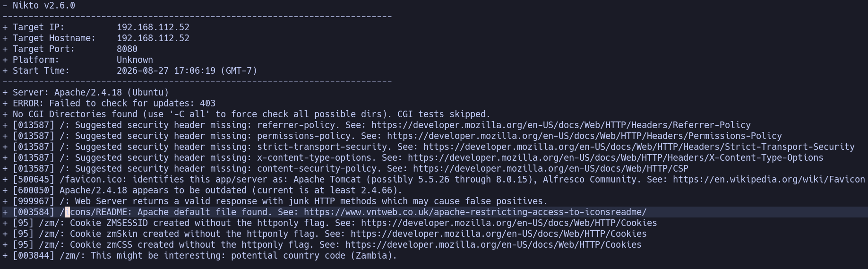Click the Target Port value 8080

click(x=127, y=49)
